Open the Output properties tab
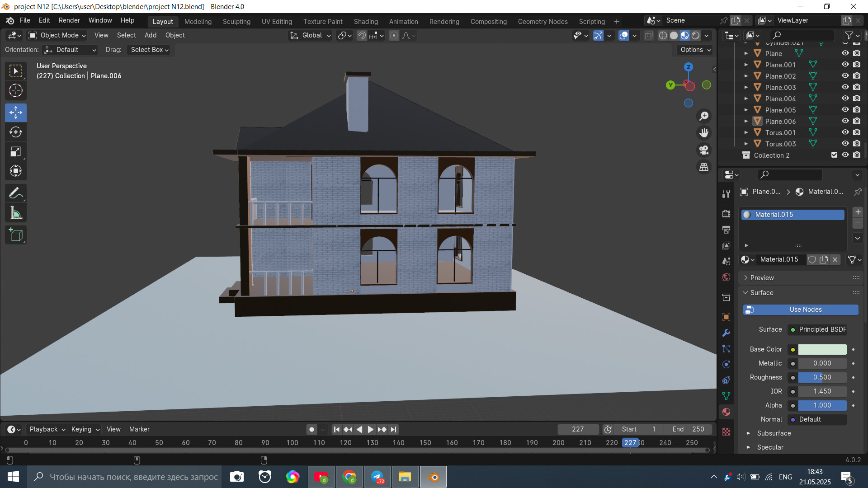 point(726,230)
